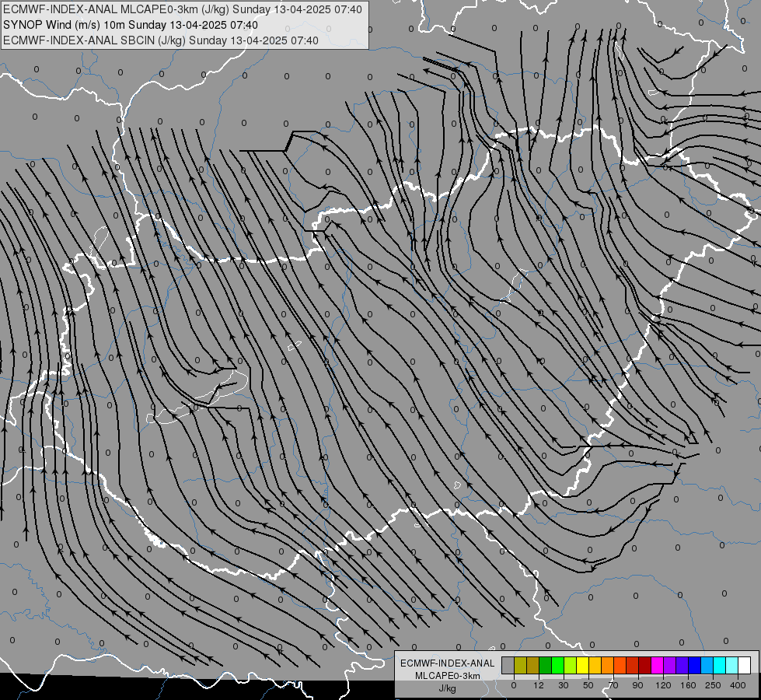Screen dimensions: 761x700
Task: Click the cyan legend swatch
Action: (719, 665)
